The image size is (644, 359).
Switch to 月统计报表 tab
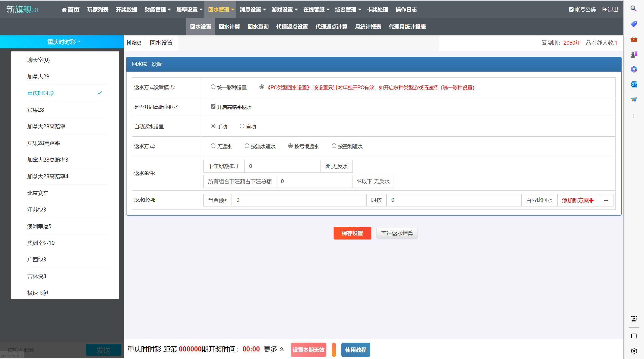point(368,27)
